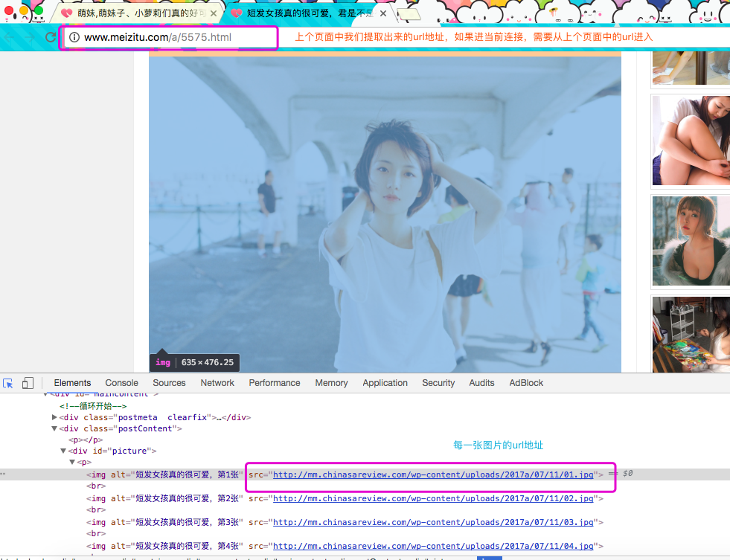
Task: Open the Elements panel tab
Action: (72, 383)
